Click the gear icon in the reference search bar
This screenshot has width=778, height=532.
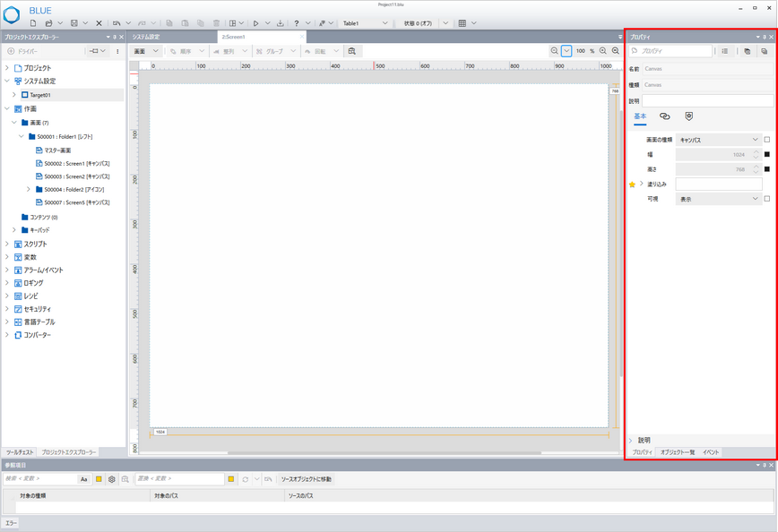112,479
